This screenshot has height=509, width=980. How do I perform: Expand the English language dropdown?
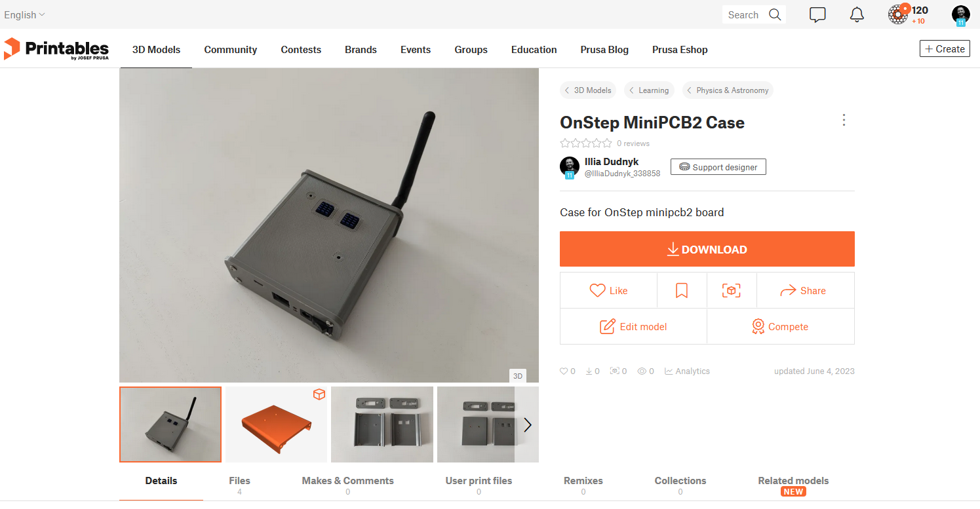(x=25, y=14)
